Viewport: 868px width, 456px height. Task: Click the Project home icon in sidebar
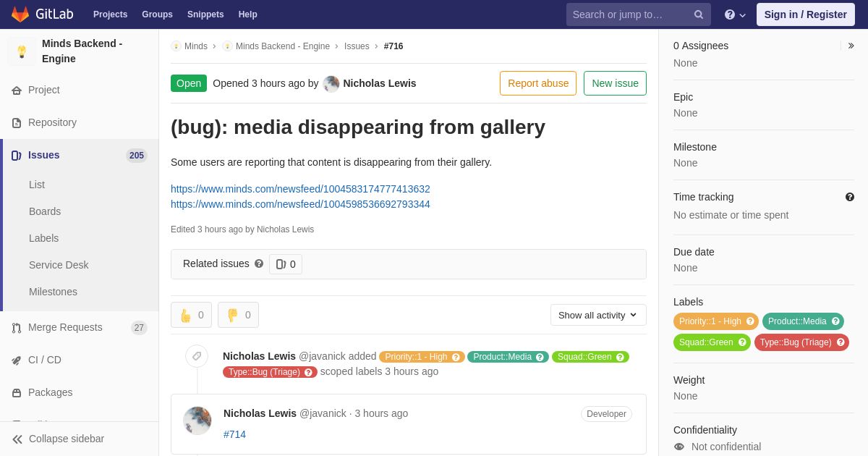click(17, 90)
